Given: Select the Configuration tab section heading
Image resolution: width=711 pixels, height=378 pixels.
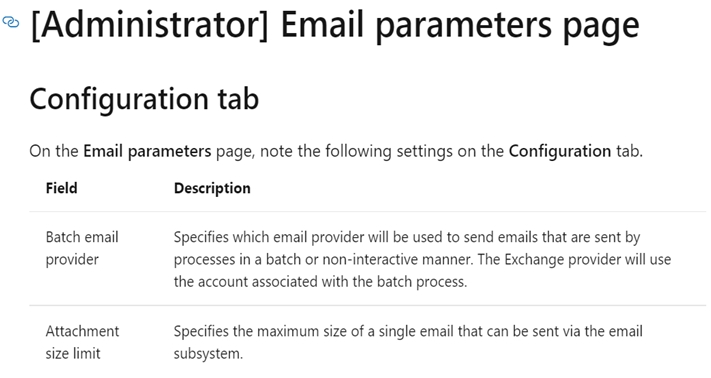Looking at the screenshot, I should coord(144,99).
